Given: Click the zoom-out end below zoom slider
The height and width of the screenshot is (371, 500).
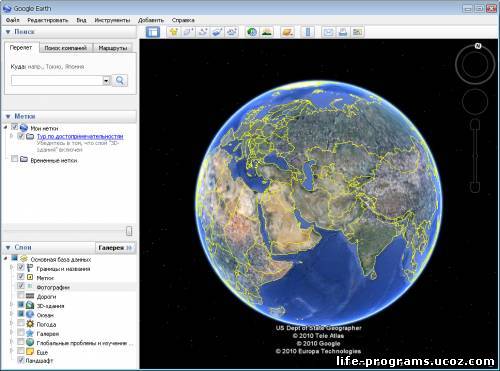Looking at the screenshot, I should (x=475, y=187).
